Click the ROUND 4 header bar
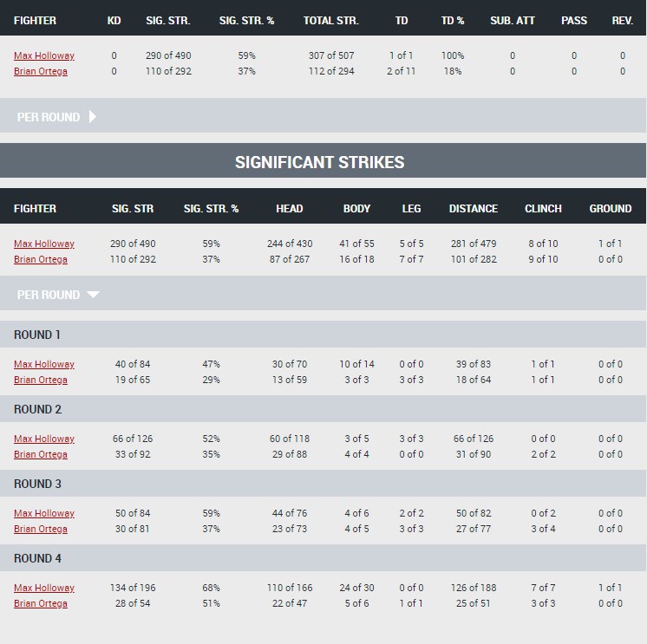The width and height of the screenshot is (647, 644). point(323,558)
